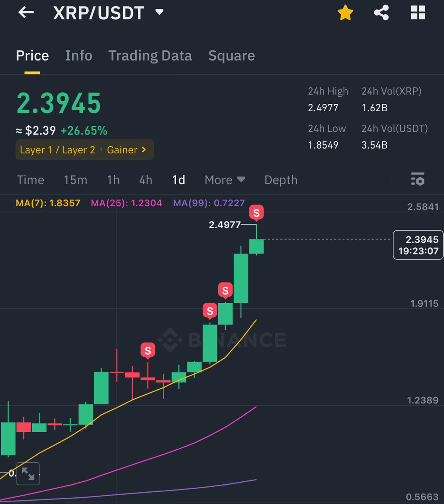Tap the 2.5841 axis price label
This screenshot has height=504, width=444.
(x=423, y=207)
